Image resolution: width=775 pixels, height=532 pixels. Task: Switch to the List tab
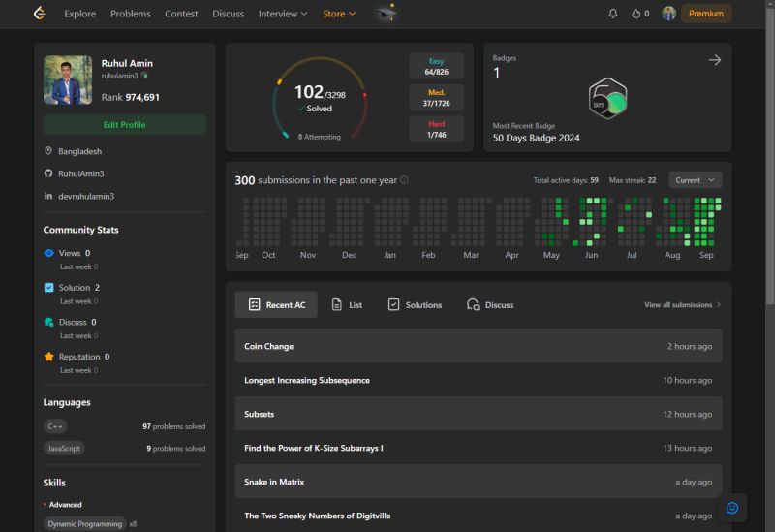click(347, 304)
